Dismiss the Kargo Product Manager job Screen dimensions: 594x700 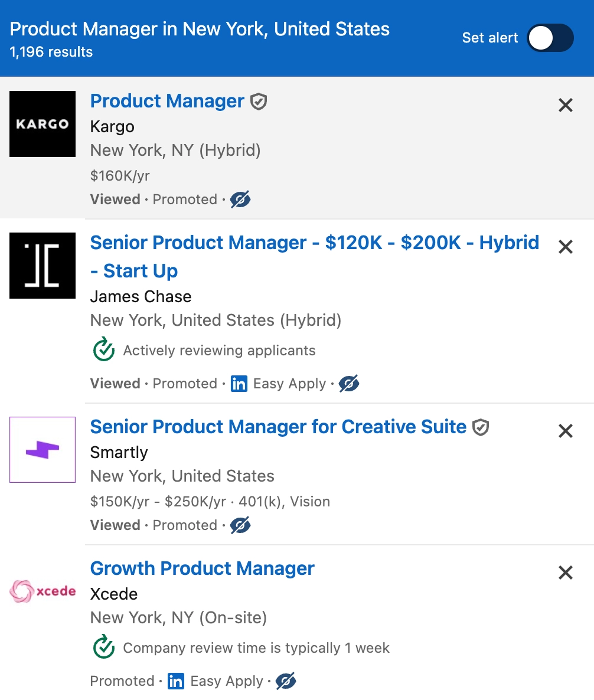565,105
